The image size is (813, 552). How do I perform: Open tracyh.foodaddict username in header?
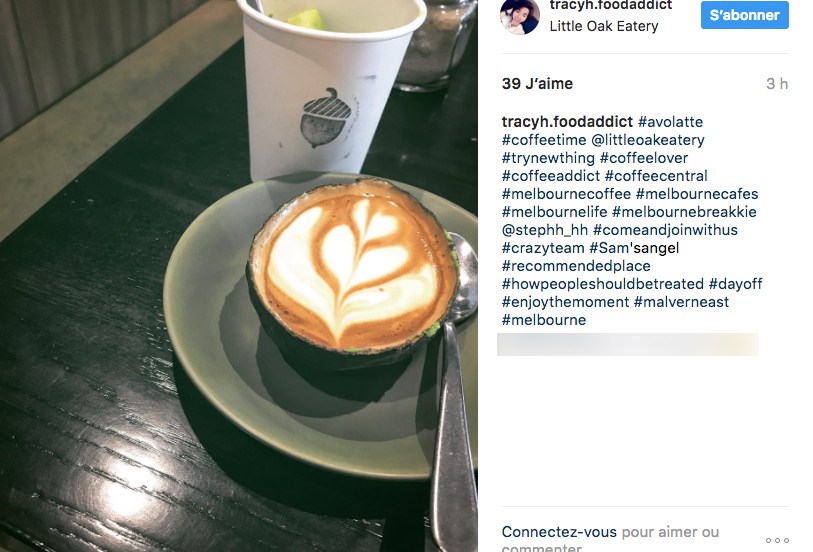611,5
